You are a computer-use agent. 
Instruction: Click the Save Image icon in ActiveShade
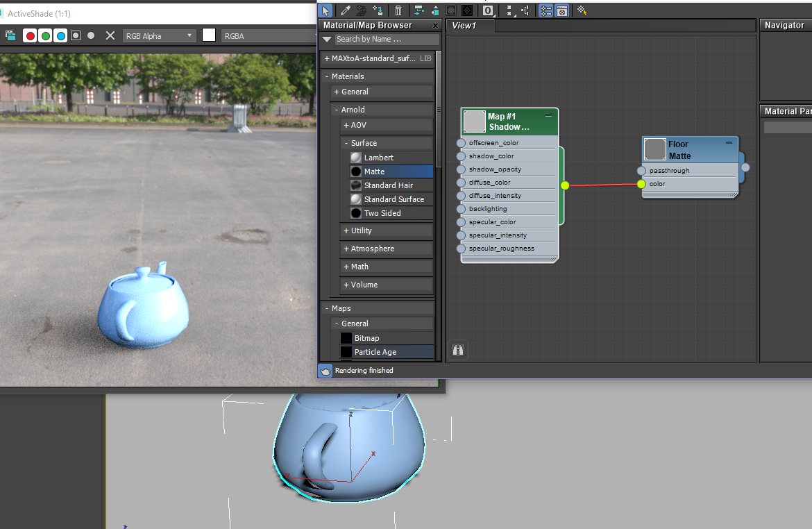pyautogui.click(x=11, y=35)
